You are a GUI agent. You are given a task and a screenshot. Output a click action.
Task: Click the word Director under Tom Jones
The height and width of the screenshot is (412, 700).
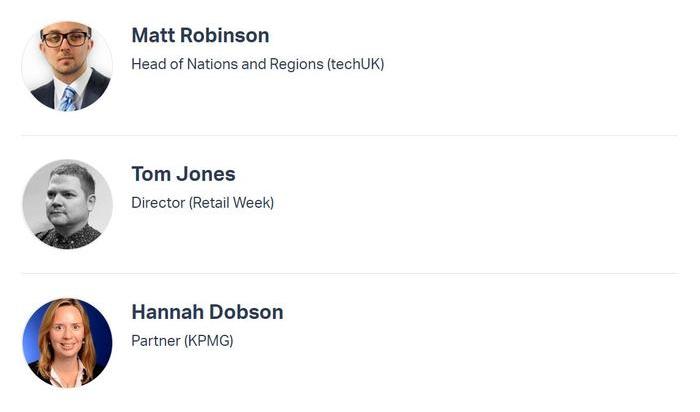[158, 203]
